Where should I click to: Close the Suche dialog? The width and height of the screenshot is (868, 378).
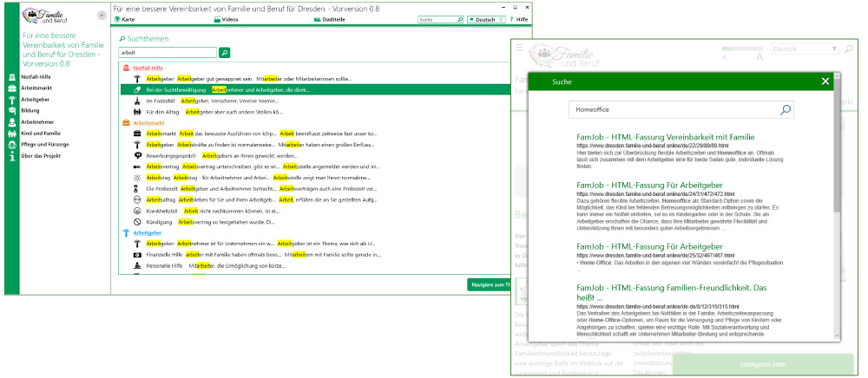[x=825, y=81]
